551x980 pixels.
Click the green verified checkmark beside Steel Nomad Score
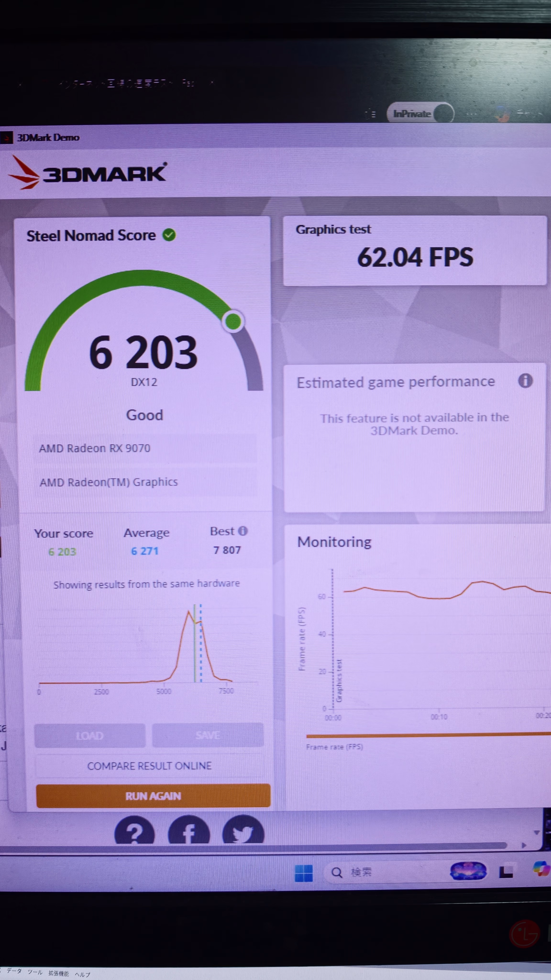pos(169,235)
